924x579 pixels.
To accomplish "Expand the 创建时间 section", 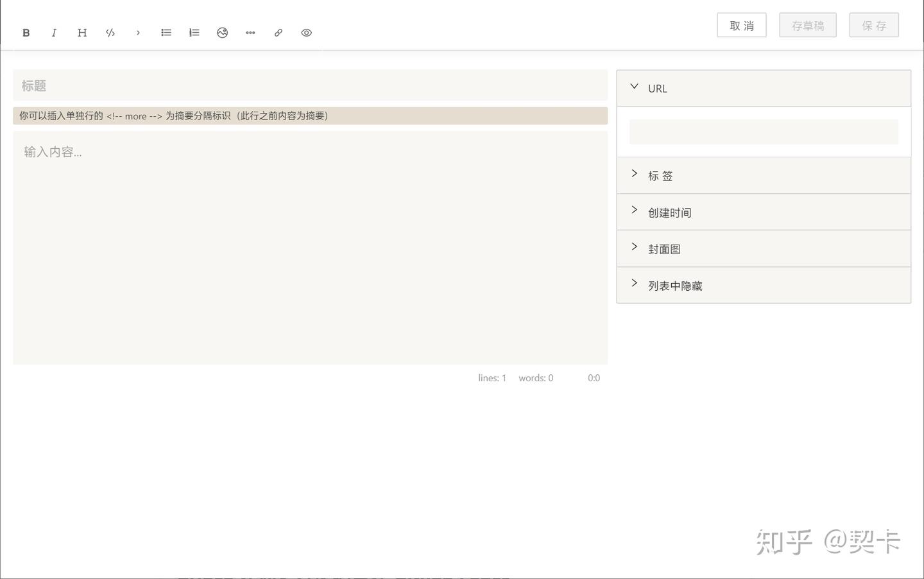I will tap(764, 212).
